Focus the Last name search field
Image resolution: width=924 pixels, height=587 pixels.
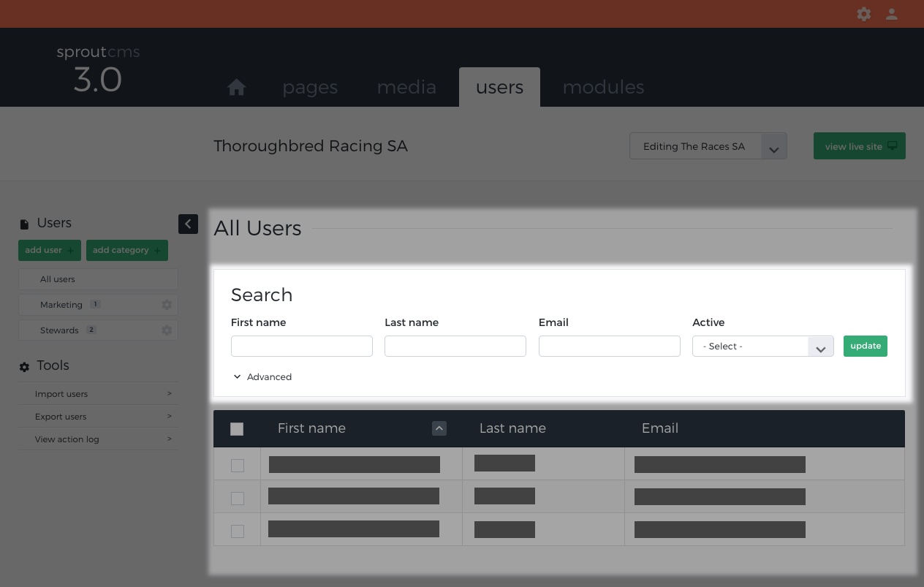coord(455,346)
